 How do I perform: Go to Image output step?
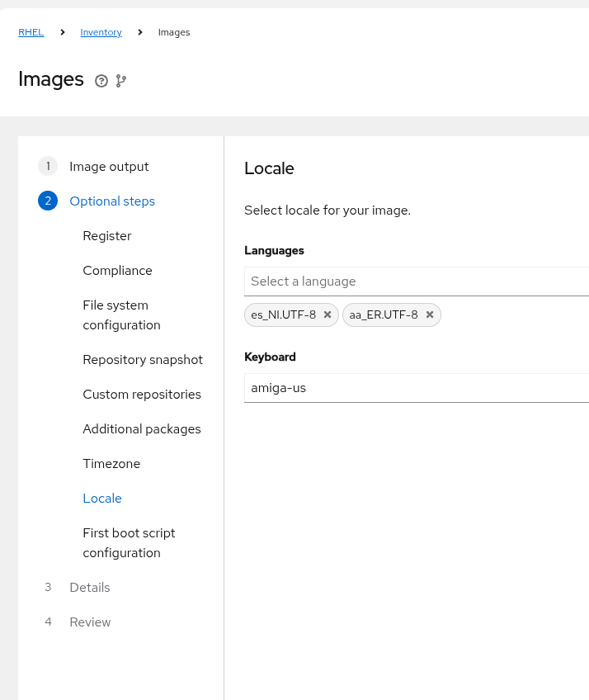coord(109,167)
